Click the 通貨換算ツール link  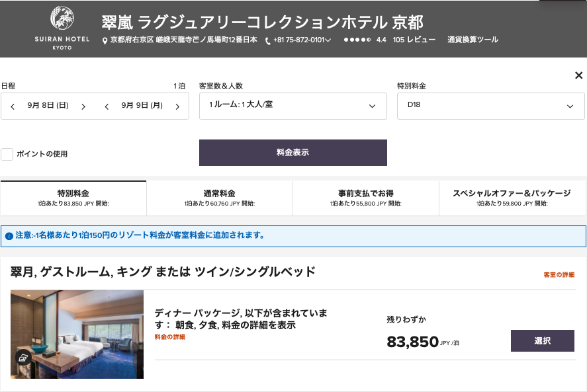[x=472, y=39]
